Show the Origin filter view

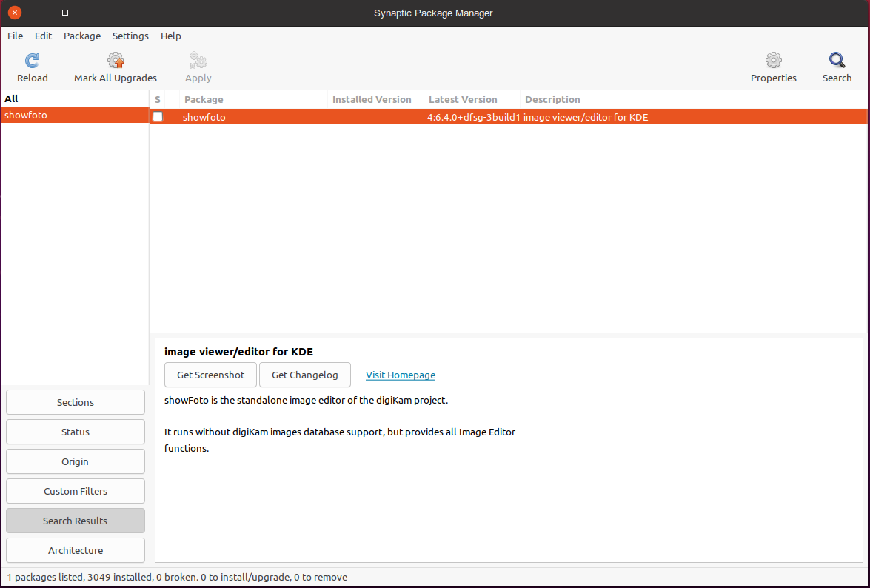click(x=76, y=461)
